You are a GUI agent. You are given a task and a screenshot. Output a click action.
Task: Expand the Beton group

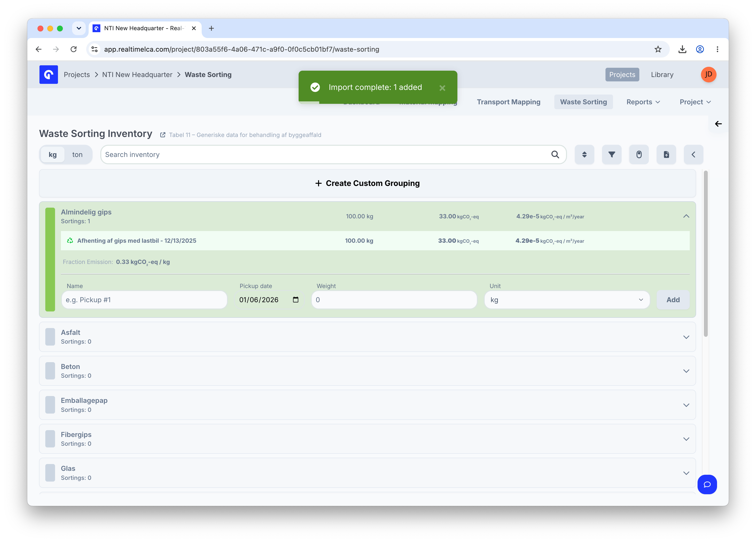[x=686, y=371]
